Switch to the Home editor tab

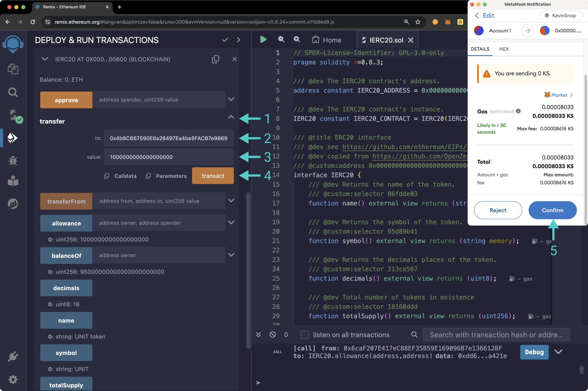coord(326,40)
